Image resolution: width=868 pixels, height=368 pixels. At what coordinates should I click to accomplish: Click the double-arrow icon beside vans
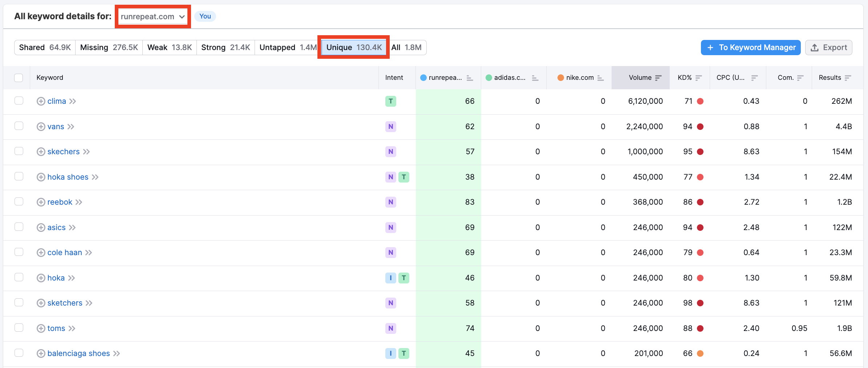pyautogui.click(x=71, y=126)
